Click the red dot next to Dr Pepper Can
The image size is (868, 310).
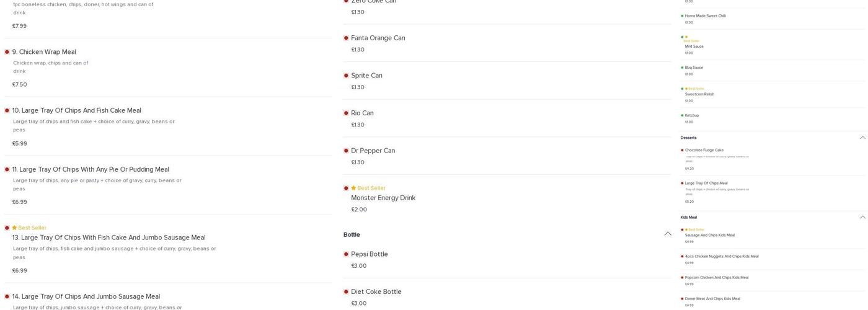tap(346, 151)
